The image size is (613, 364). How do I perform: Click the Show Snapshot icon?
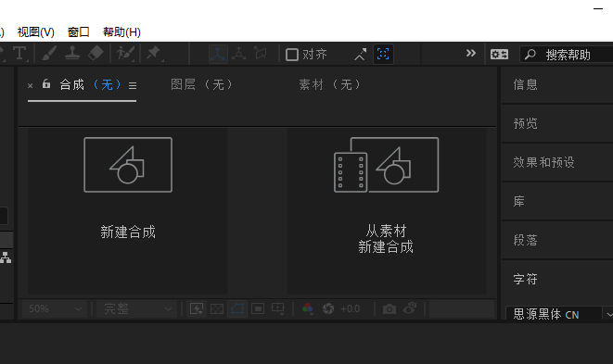[410, 308]
